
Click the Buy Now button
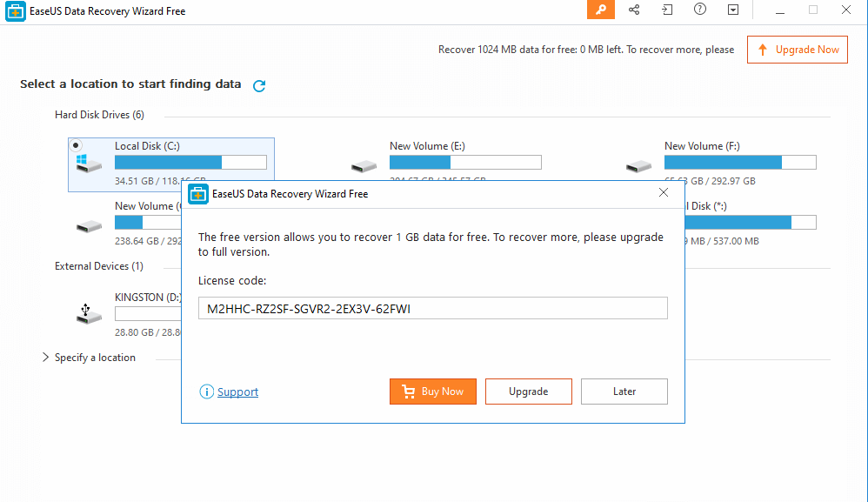[x=433, y=392]
